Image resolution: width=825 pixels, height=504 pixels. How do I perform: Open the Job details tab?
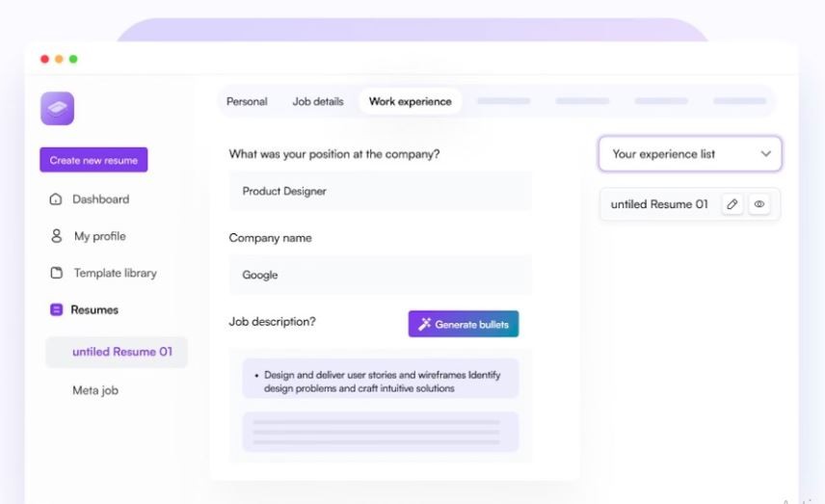tap(318, 101)
